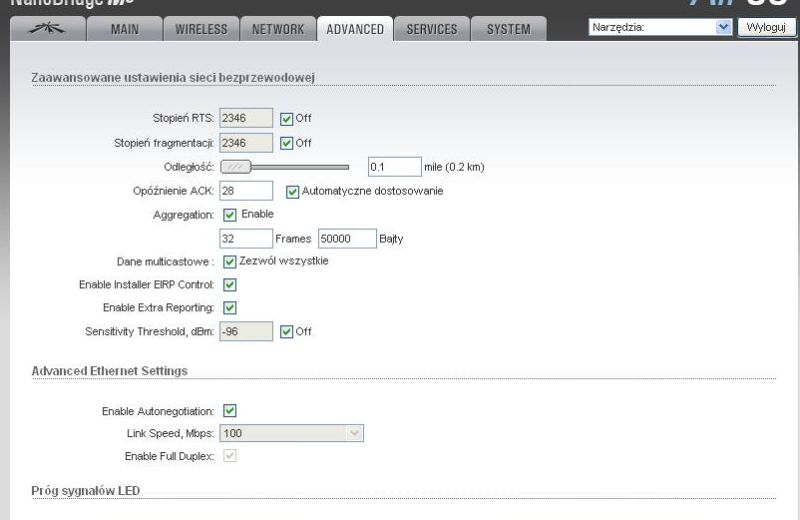This screenshot has height=520, width=800.
Task: Open the SERVICES tab
Action: click(x=432, y=29)
